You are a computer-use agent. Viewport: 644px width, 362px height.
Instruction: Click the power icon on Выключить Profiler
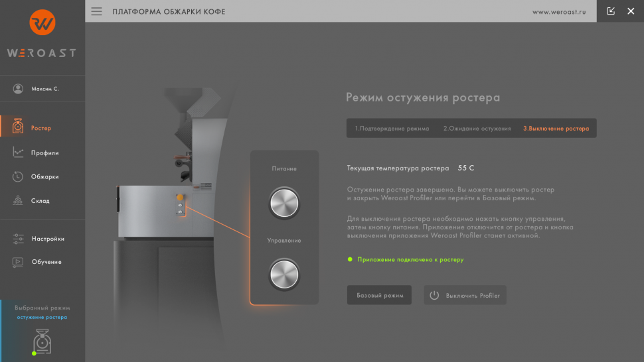434,295
